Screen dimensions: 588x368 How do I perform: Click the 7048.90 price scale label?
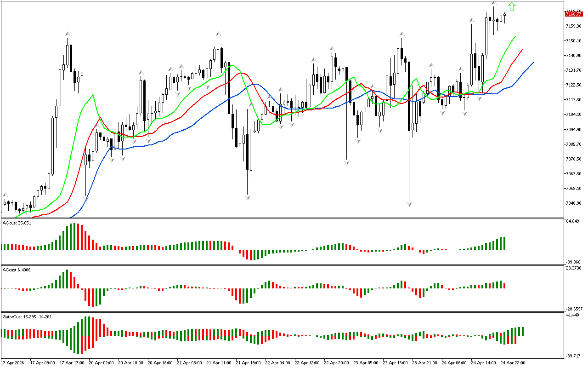pyautogui.click(x=574, y=203)
